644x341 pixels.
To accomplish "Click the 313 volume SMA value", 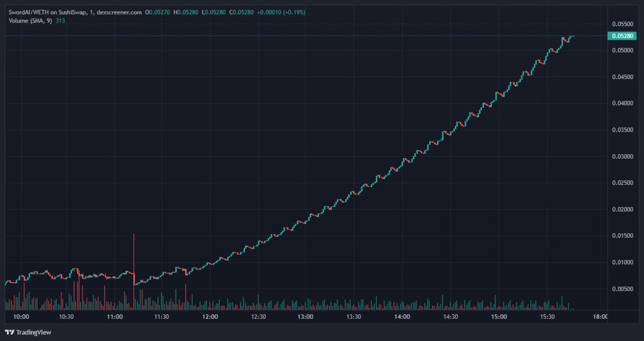I will pos(59,20).
